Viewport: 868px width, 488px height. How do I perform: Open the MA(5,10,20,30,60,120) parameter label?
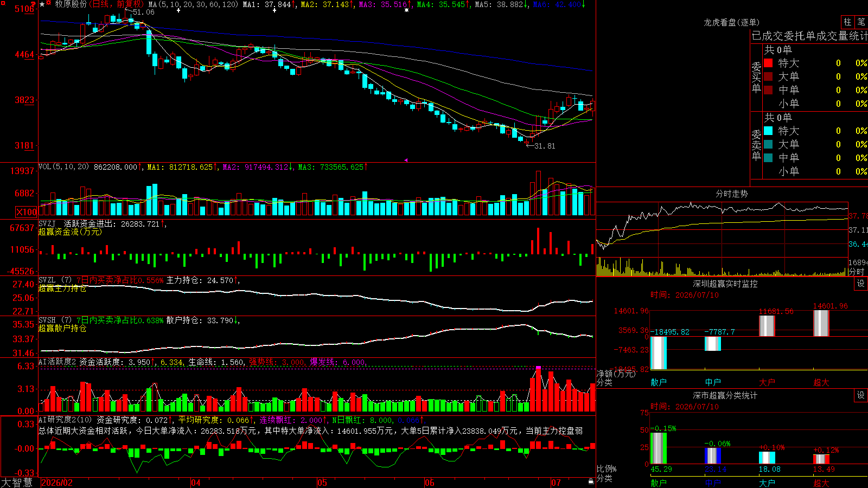click(x=193, y=4)
